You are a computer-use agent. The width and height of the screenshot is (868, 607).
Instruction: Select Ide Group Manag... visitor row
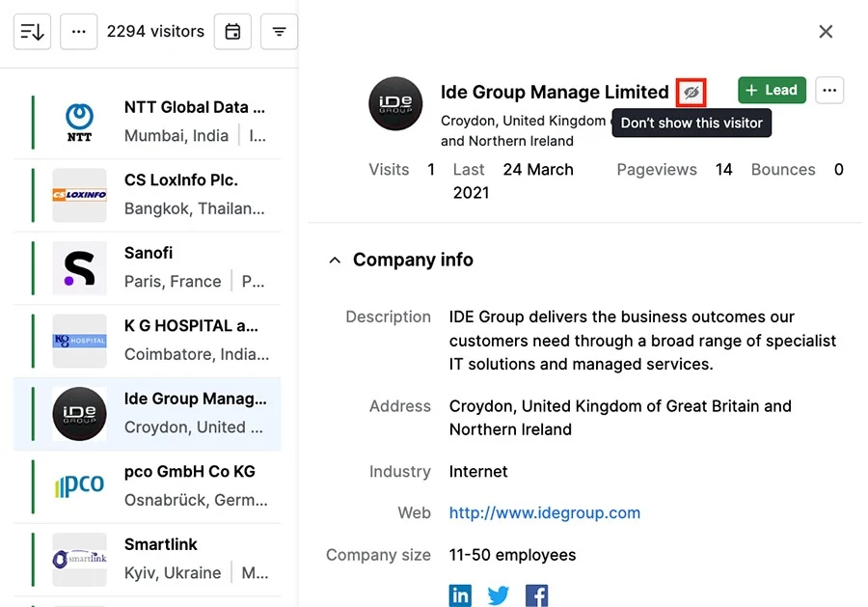pos(148,414)
